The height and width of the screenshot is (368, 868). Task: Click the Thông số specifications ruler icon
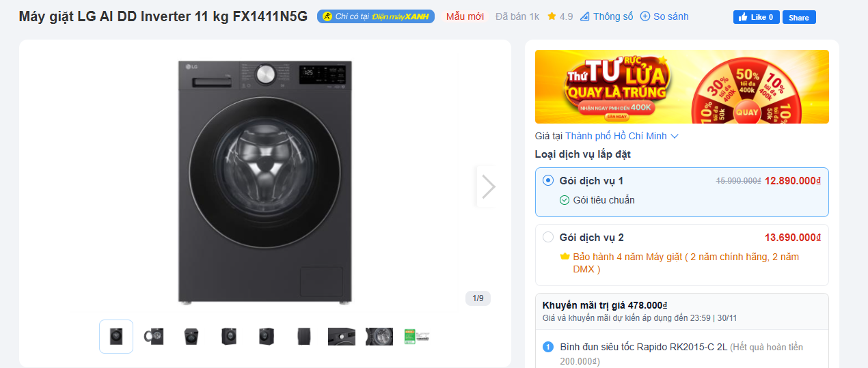584,16
